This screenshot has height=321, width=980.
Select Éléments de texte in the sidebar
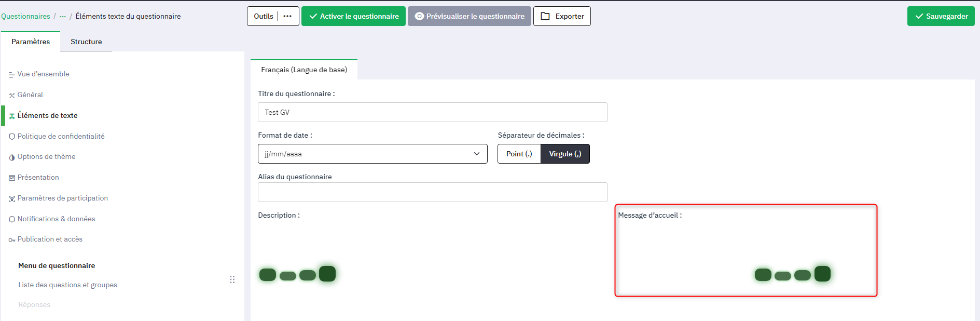pyautogui.click(x=48, y=115)
